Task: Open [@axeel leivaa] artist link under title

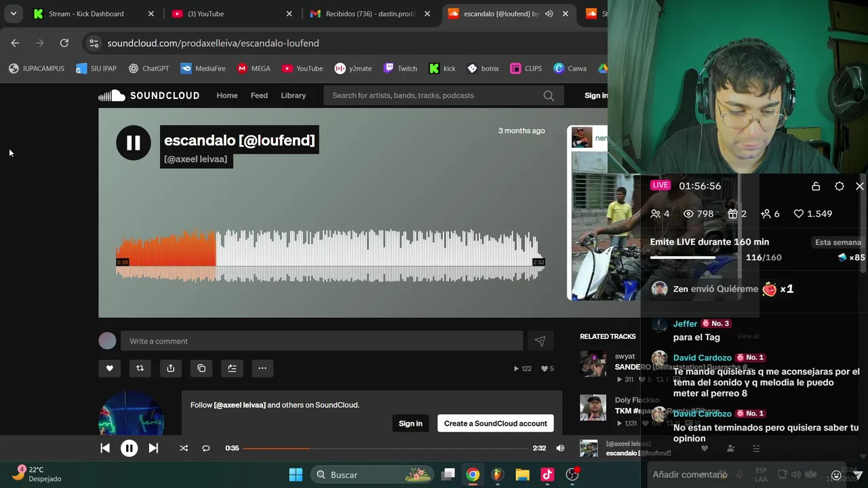Action: [x=196, y=159]
